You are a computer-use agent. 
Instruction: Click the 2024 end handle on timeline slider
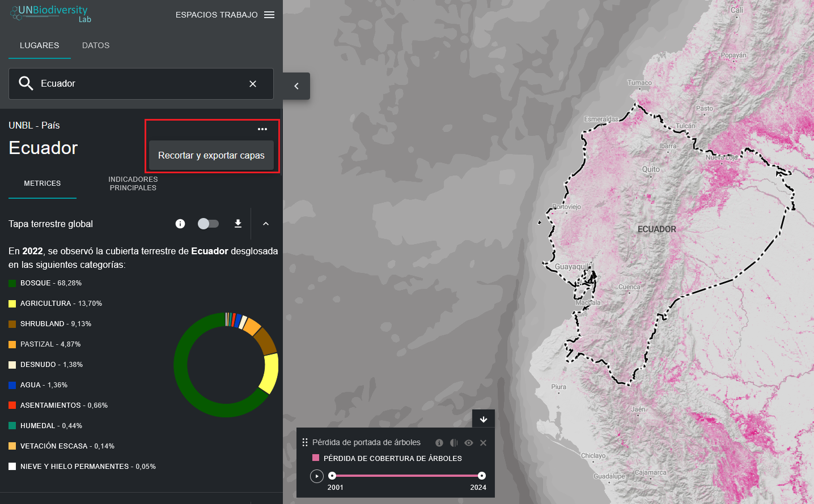pos(482,476)
